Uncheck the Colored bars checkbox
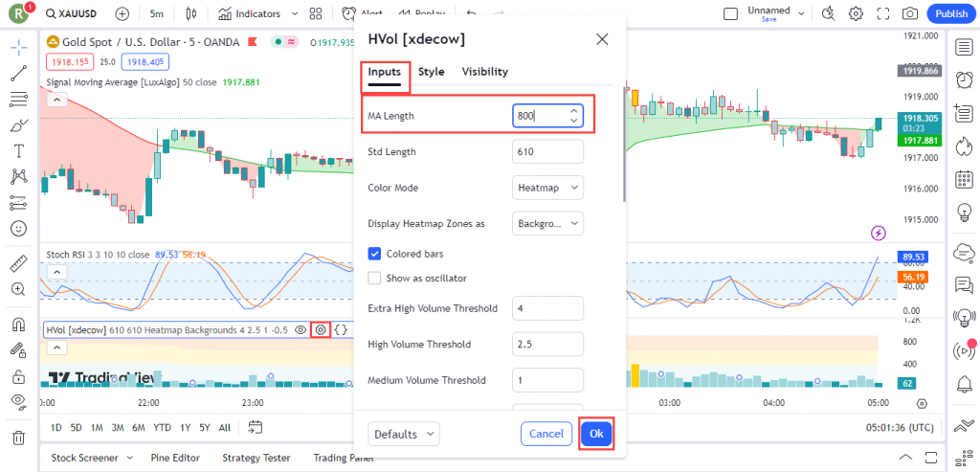Viewport: 980px width, 472px height. 374,254
